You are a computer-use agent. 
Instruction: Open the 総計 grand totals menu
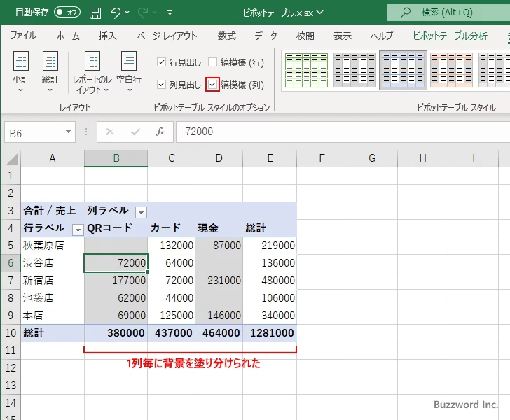[x=50, y=72]
